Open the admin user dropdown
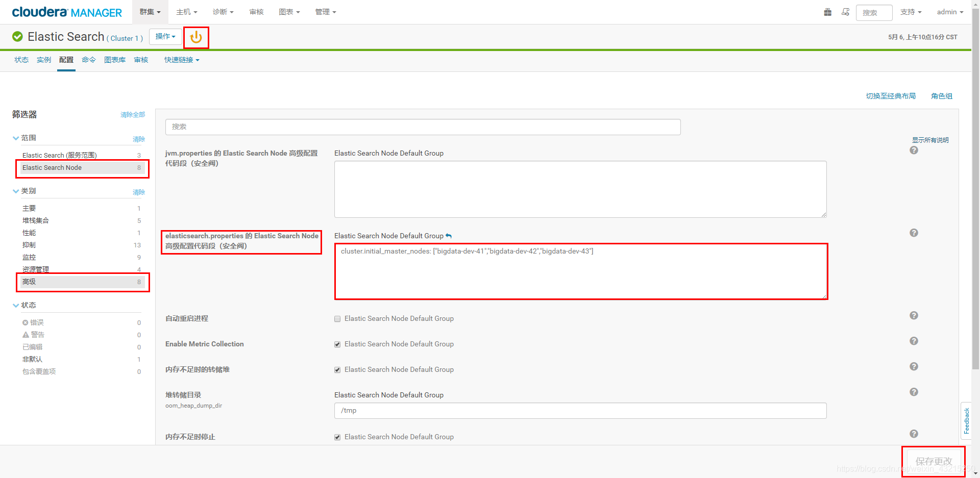 click(x=950, y=12)
